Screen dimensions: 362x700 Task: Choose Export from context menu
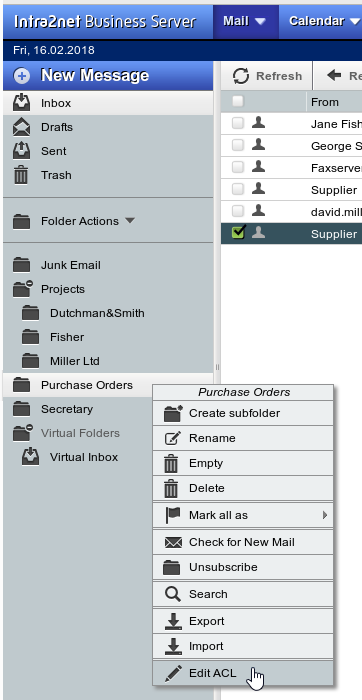pyautogui.click(x=243, y=621)
